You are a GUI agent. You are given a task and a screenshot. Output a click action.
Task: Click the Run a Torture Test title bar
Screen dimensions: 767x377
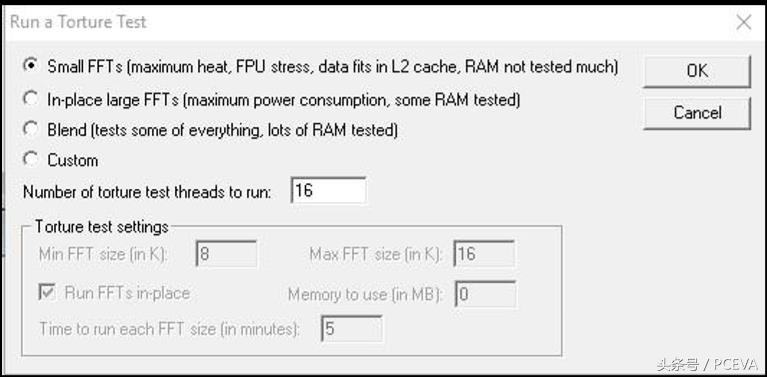click(x=367, y=22)
